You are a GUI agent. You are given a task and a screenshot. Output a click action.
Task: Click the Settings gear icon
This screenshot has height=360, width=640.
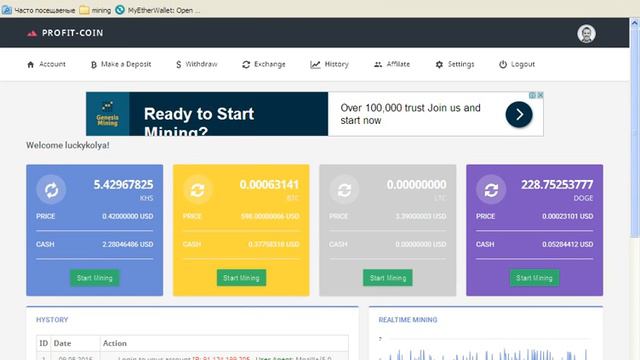coord(439,64)
